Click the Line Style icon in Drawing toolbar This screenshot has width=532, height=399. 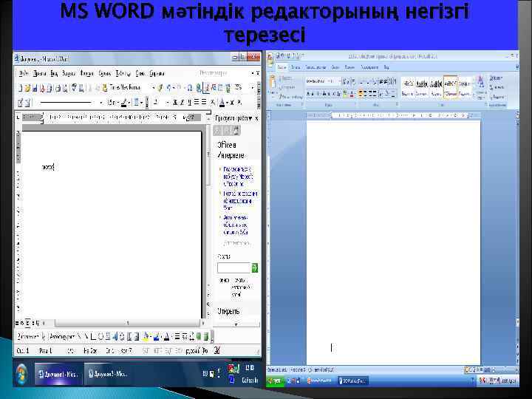point(177,337)
